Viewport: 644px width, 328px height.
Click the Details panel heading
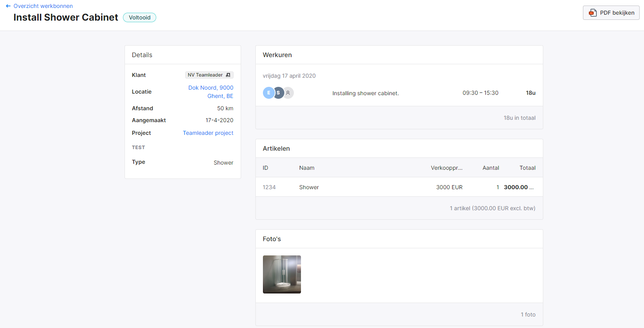pyautogui.click(x=142, y=55)
